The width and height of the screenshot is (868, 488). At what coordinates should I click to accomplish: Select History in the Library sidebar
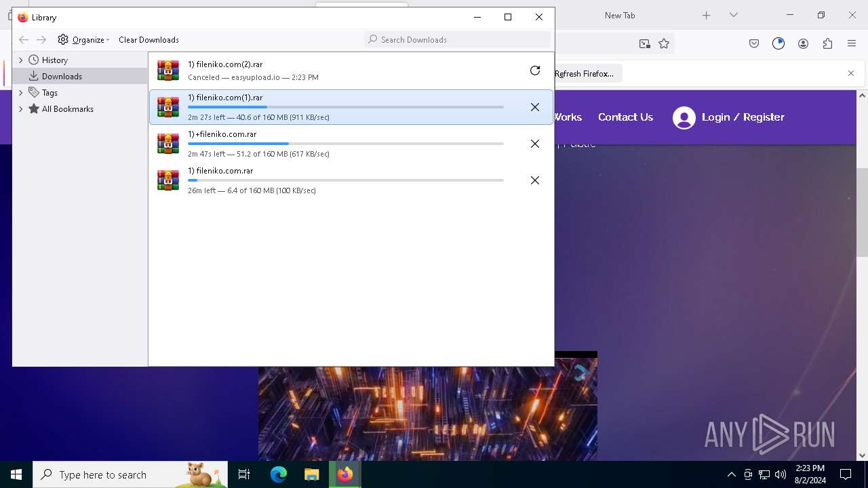pyautogui.click(x=54, y=60)
